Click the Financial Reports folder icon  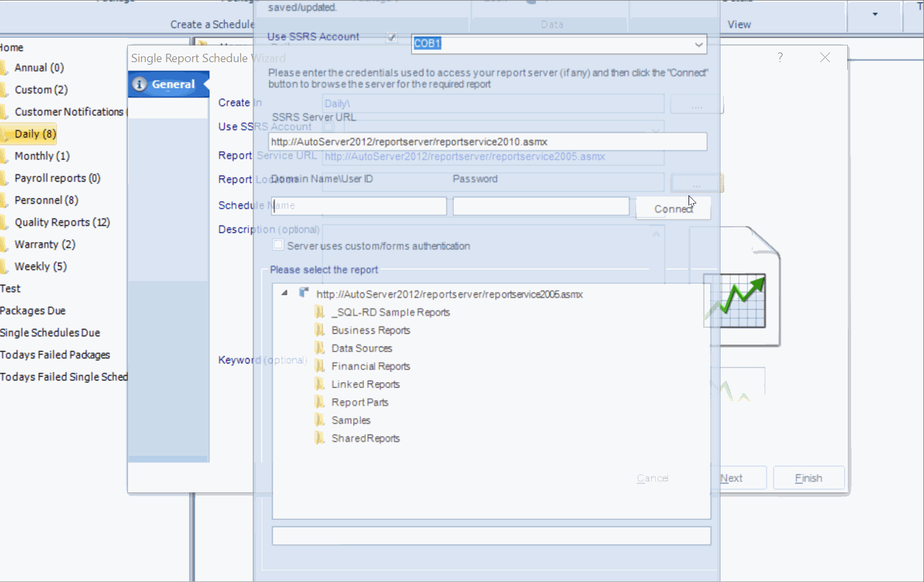point(320,366)
